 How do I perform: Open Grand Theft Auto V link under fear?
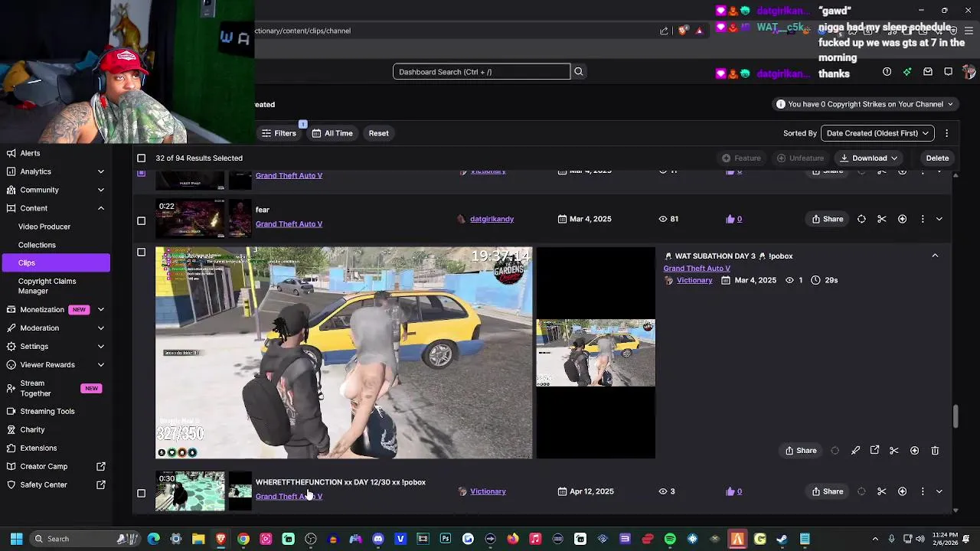click(x=289, y=224)
